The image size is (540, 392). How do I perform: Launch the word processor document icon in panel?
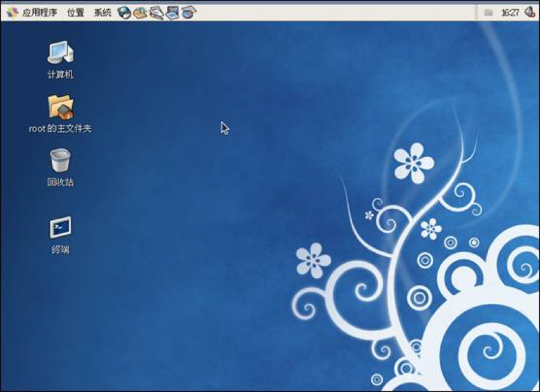pyautogui.click(x=157, y=12)
